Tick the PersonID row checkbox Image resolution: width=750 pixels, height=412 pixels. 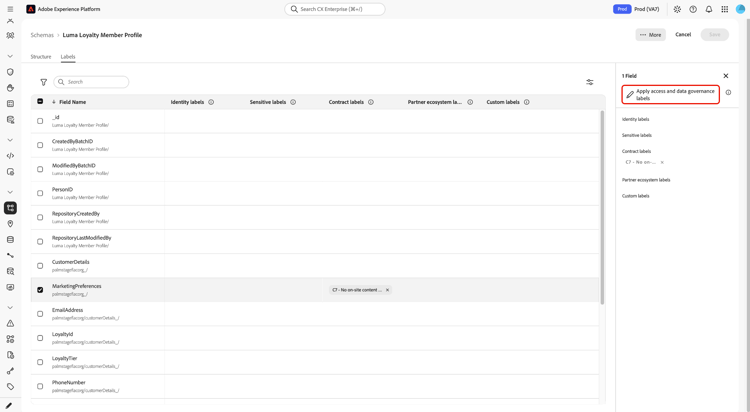(40, 193)
